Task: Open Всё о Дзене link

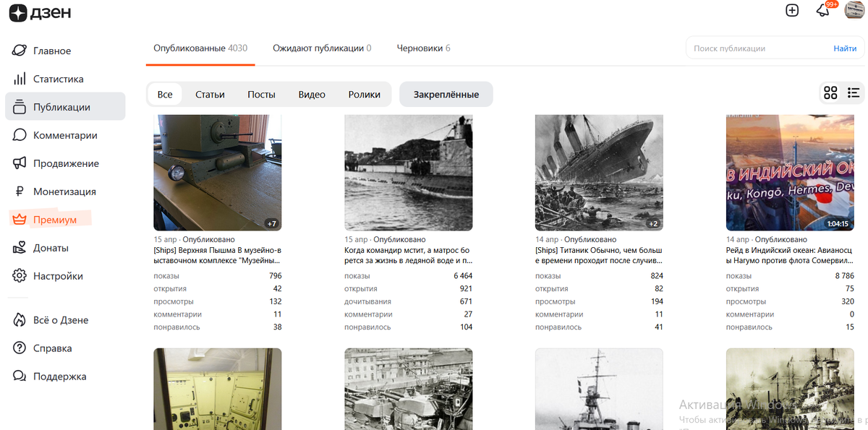Action: point(61,320)
